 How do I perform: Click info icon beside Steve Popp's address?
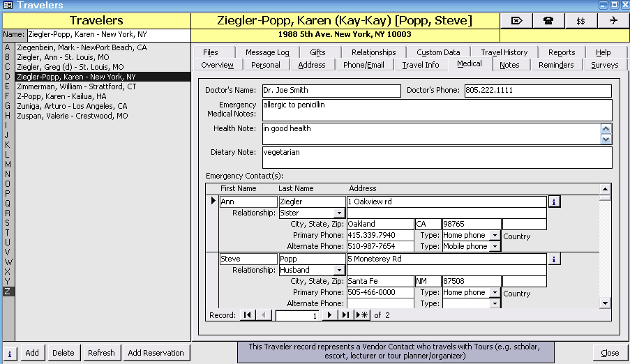click(554, 259)
